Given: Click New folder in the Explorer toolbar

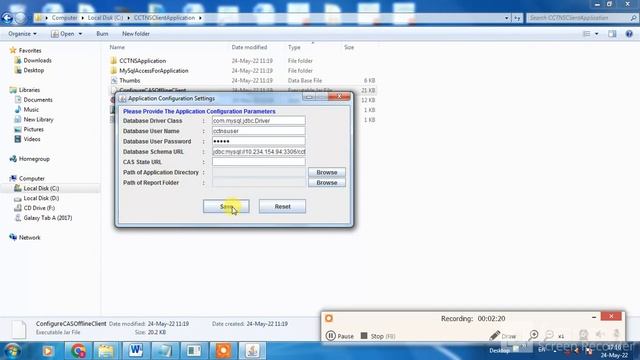Looking at the screenshot, I should 136,34.
